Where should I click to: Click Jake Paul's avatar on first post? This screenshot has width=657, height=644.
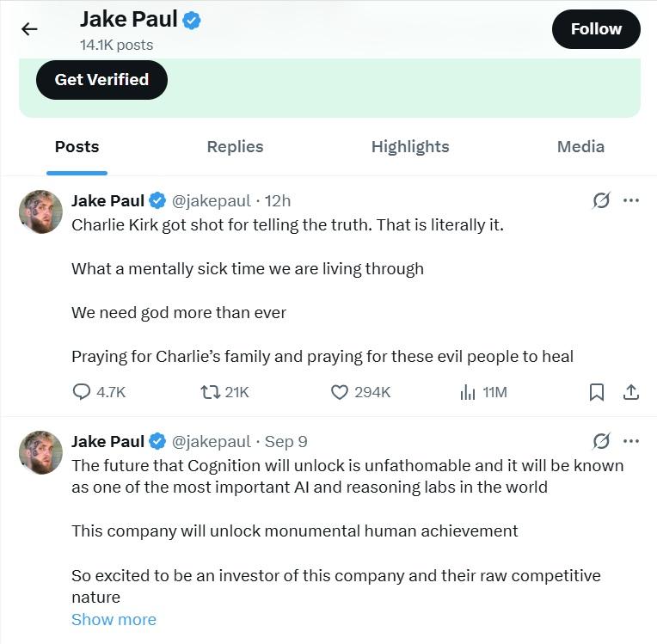pyautogui.click(x=40, y=212)
